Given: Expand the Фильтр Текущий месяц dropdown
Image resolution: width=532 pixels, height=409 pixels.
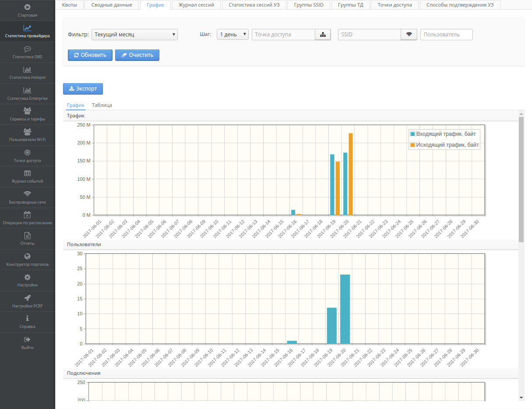Looking at the screenshot, I should click(134, 35).
